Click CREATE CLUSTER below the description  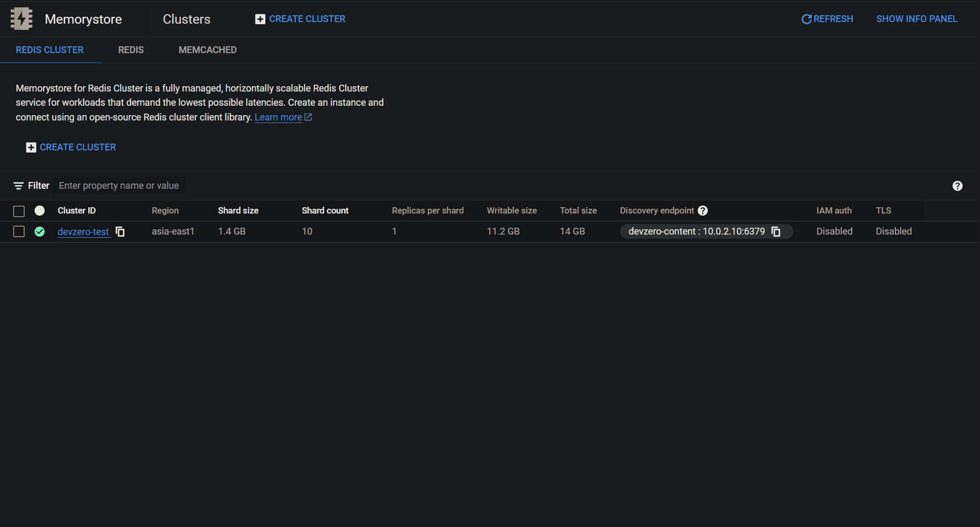click(x=71, y=147)
